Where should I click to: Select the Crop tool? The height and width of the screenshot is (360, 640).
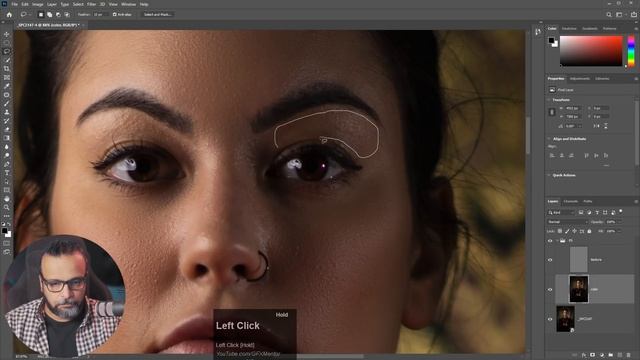pos(7,69)
